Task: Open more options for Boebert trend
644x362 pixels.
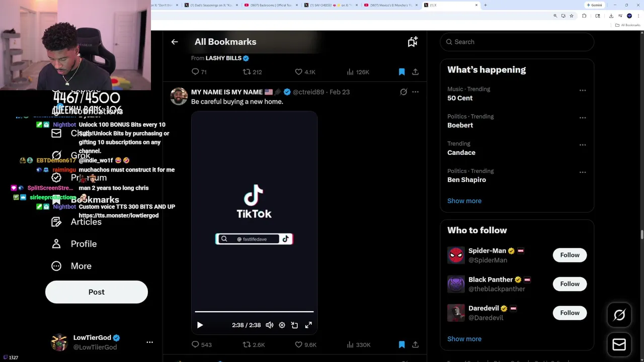Action: click(583, 118)
